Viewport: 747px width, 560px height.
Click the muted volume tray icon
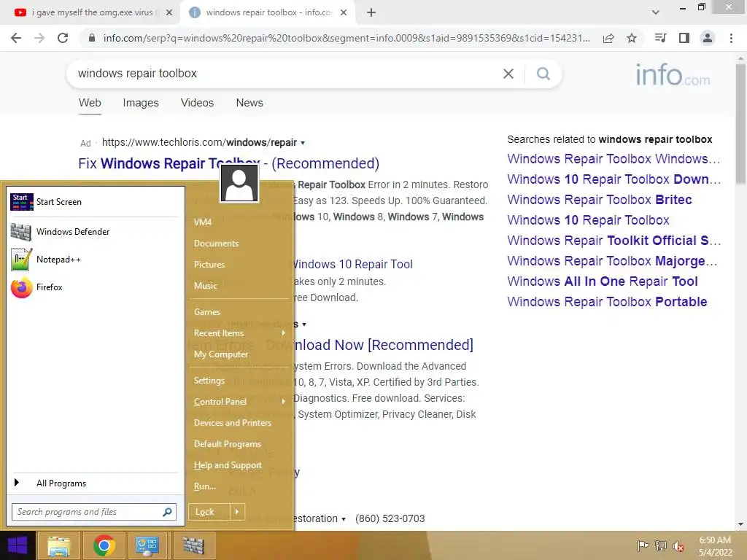[678, 545]
